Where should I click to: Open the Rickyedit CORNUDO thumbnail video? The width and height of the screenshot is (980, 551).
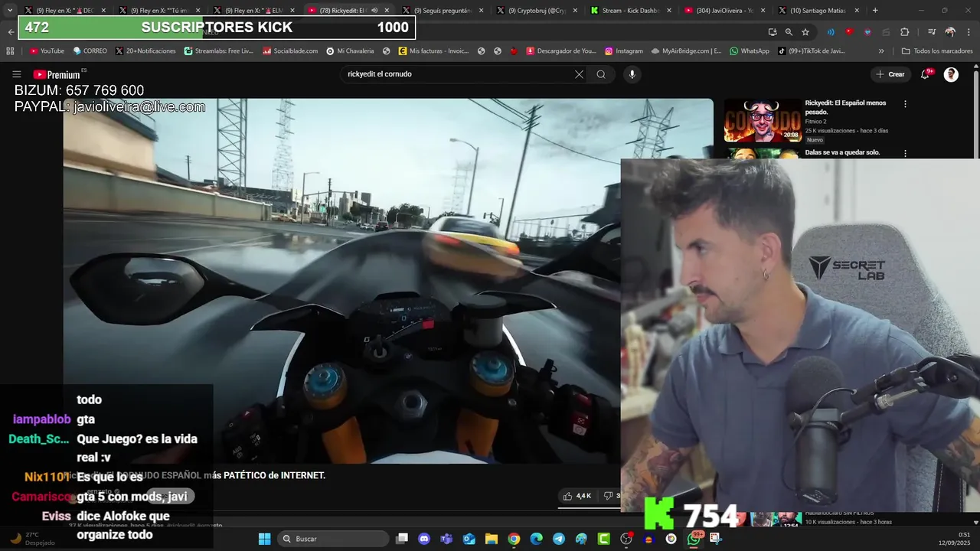(x=763, y=120)
